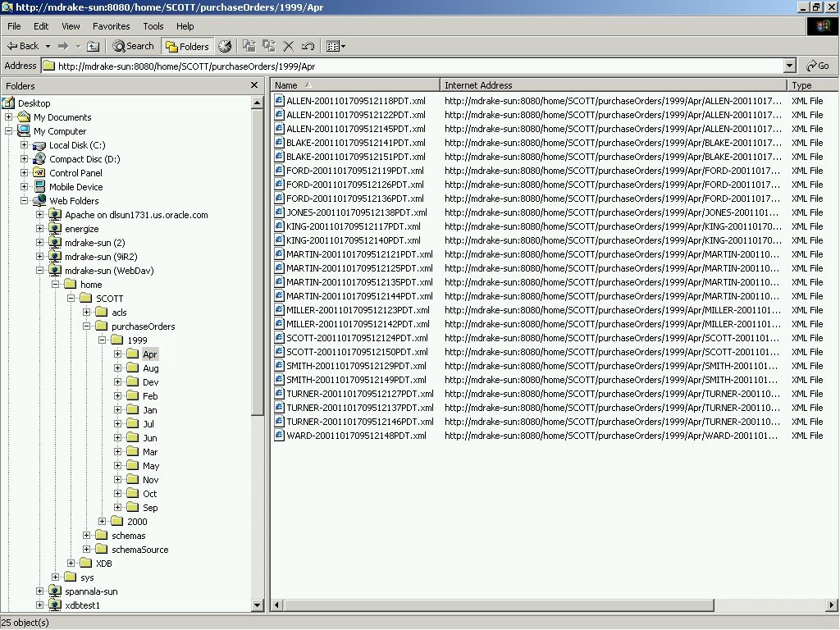Open the Views dropdown button
This screenshot has height=630, width=840.
click(336, 47)
